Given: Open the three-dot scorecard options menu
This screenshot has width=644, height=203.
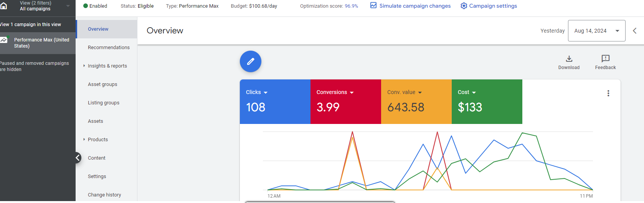Looking at the screenshot, I should tap(608, 93).
